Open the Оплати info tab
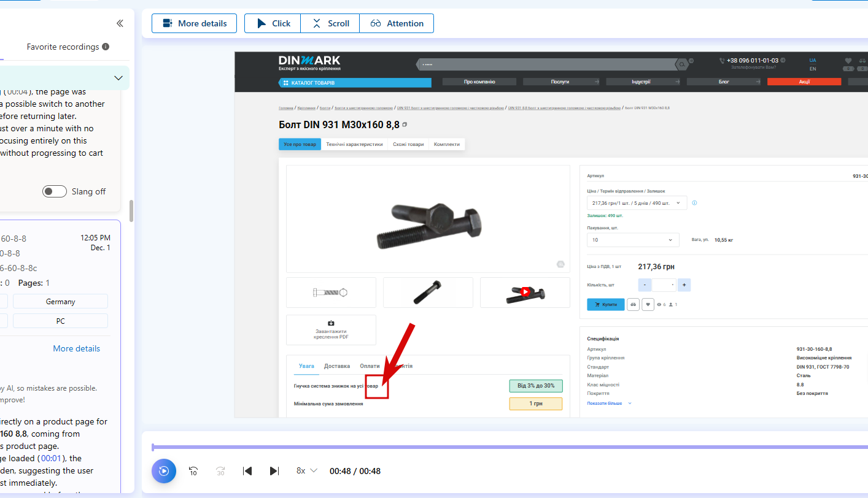The height and width of the screenshot is (498, 868). 370,366
